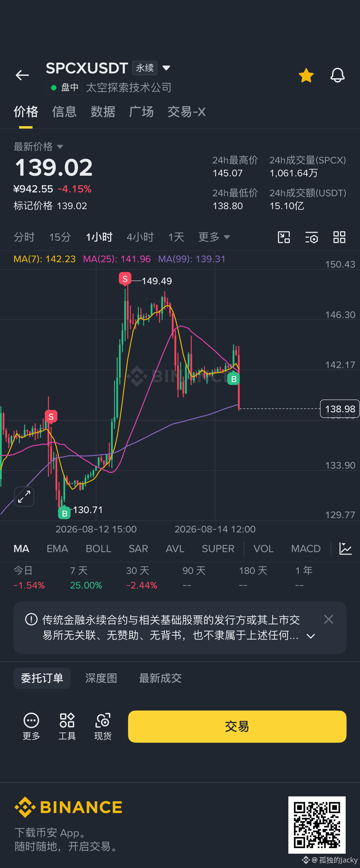The height and width of the screenshot is (868, 360).
Task: Open the chart drawing tools icon
Action: [284, 237]
